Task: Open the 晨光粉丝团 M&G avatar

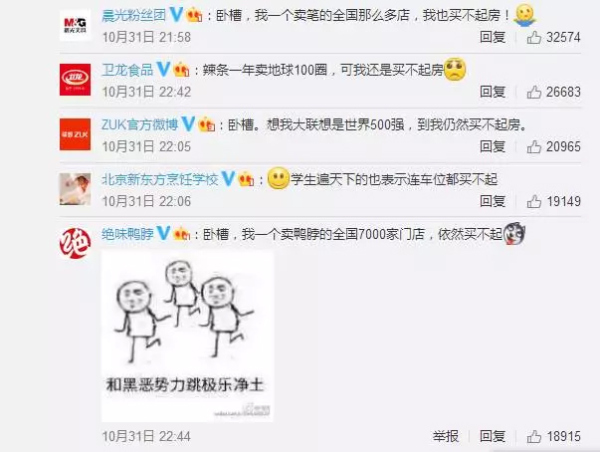Action: coord(75,25)
